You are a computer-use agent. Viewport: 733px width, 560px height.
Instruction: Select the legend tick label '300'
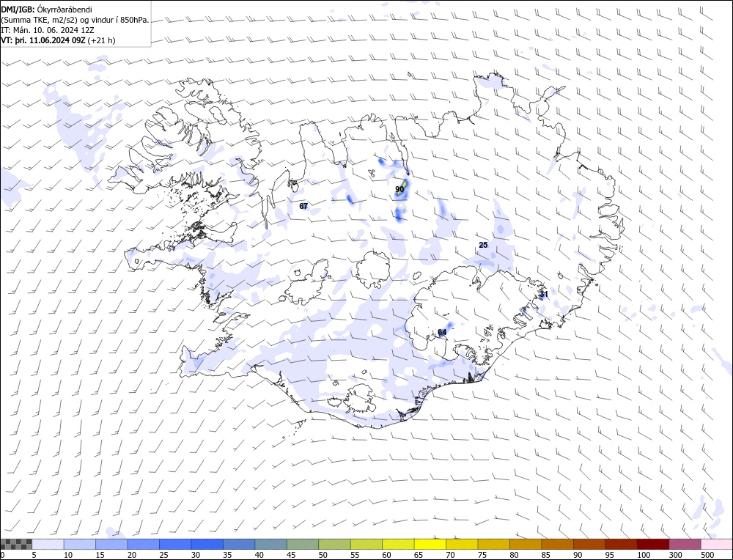click(x=675, y=555)
